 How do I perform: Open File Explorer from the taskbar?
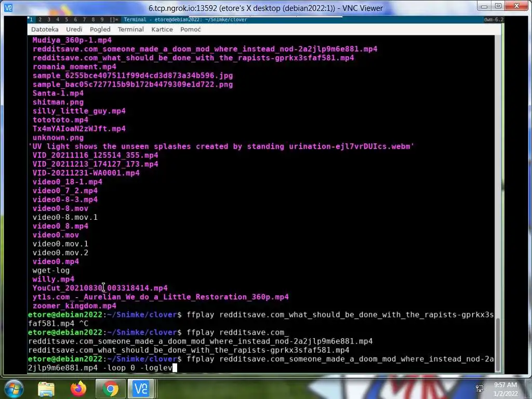(46, 389)
